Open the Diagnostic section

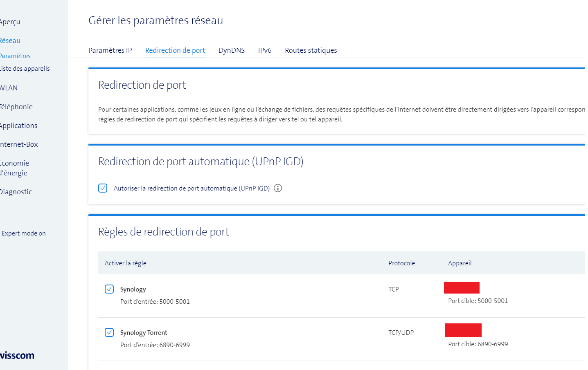tap(16, 192)
